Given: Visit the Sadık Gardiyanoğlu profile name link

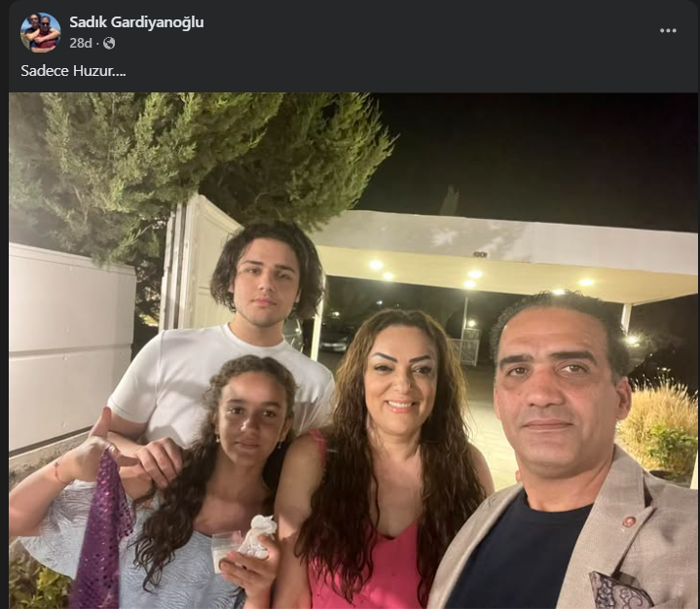Looking at the screenshot, I should click(136, 21).
